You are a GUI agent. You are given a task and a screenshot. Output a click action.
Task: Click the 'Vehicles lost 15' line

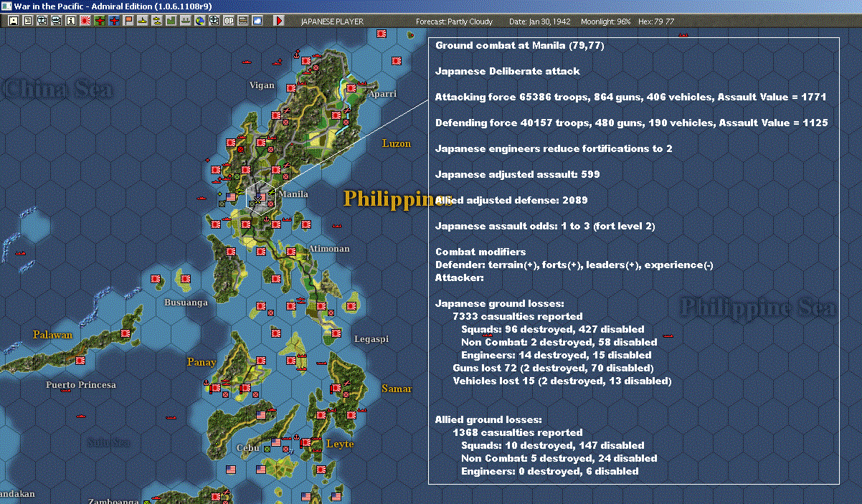point(562,381)
